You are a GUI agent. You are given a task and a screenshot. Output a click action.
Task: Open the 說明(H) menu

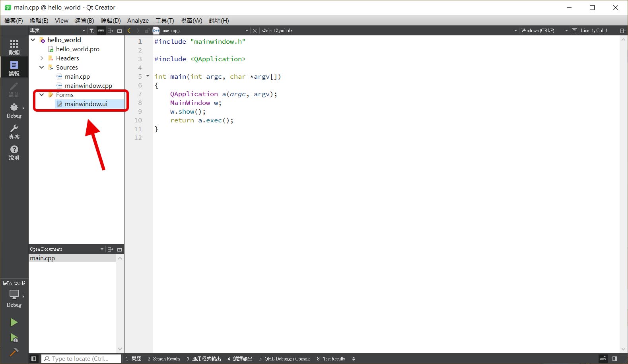point(219,20)
